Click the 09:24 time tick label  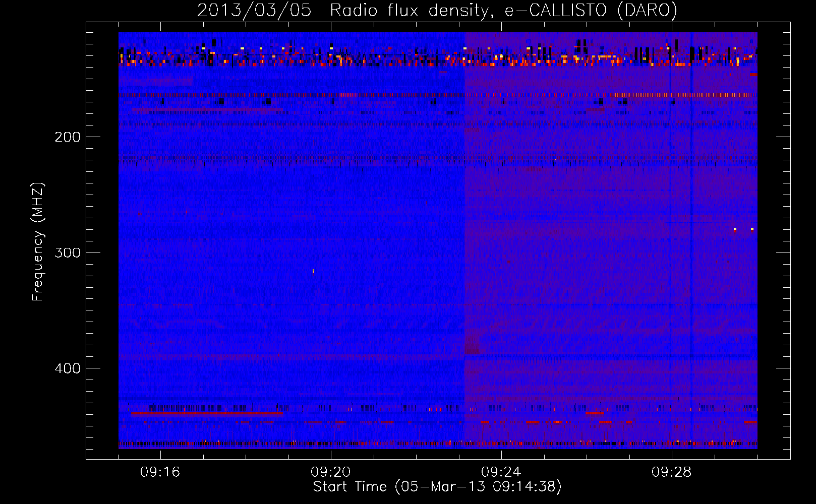[501, 472]
